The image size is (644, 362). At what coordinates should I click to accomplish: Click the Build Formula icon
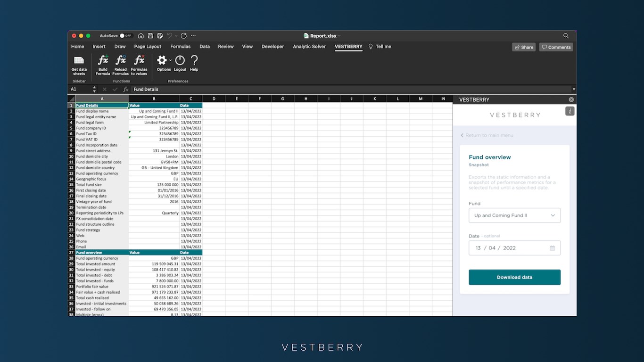pyautogui.click(x=103, y=60)
